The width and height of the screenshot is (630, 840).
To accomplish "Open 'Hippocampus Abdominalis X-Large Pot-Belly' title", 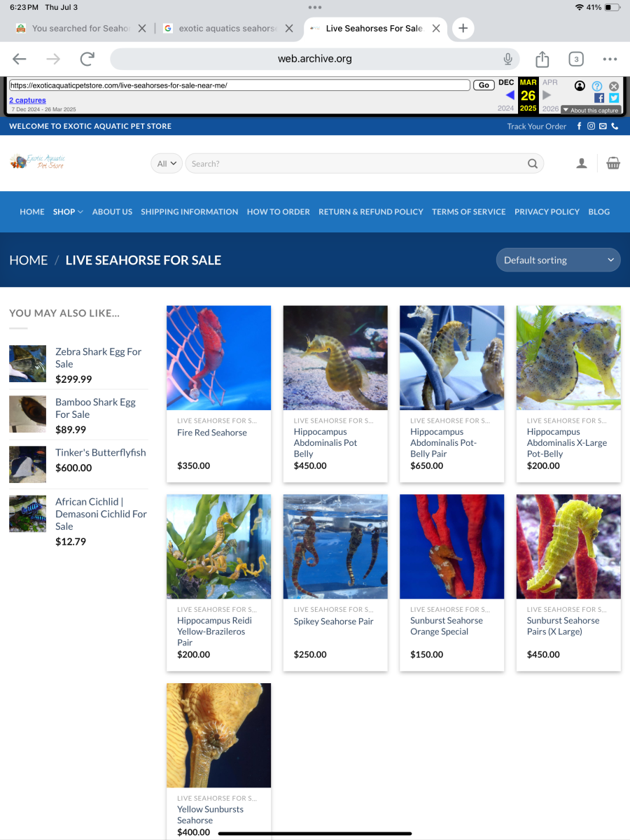I will 567,443.
